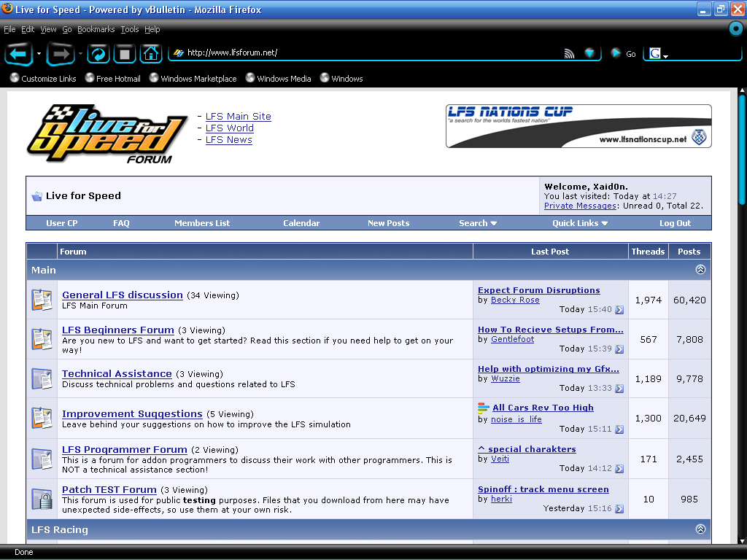Open the forum Calendar
Screen dimensions: 747x560
[301, 223]
